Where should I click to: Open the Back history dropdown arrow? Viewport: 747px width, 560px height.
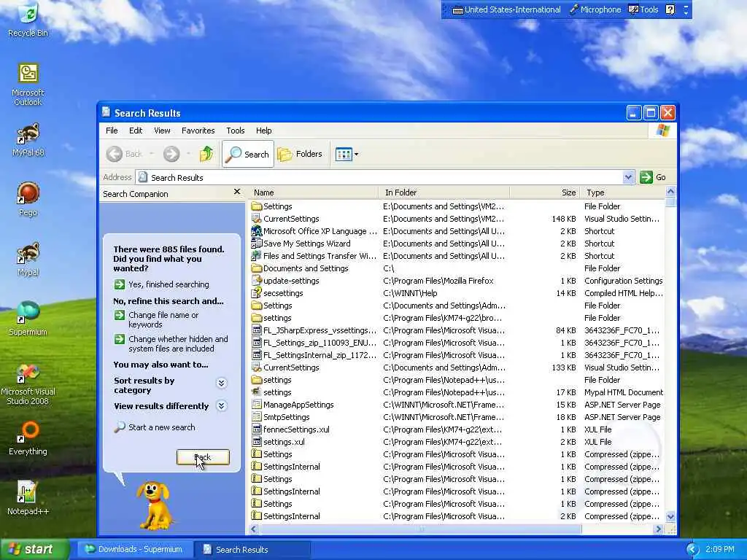152,154
